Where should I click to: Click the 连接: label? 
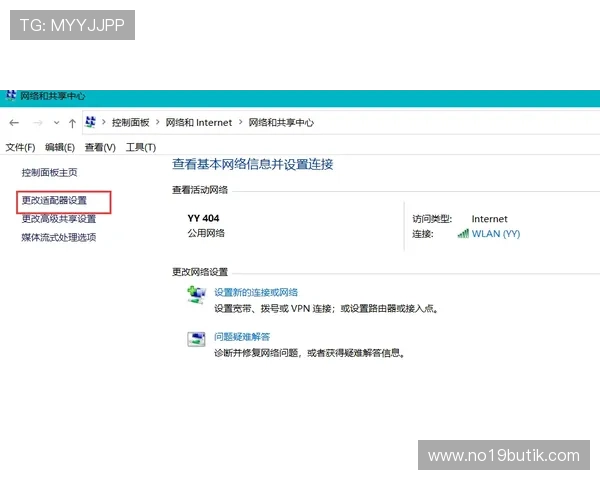[x=423, y=234]
